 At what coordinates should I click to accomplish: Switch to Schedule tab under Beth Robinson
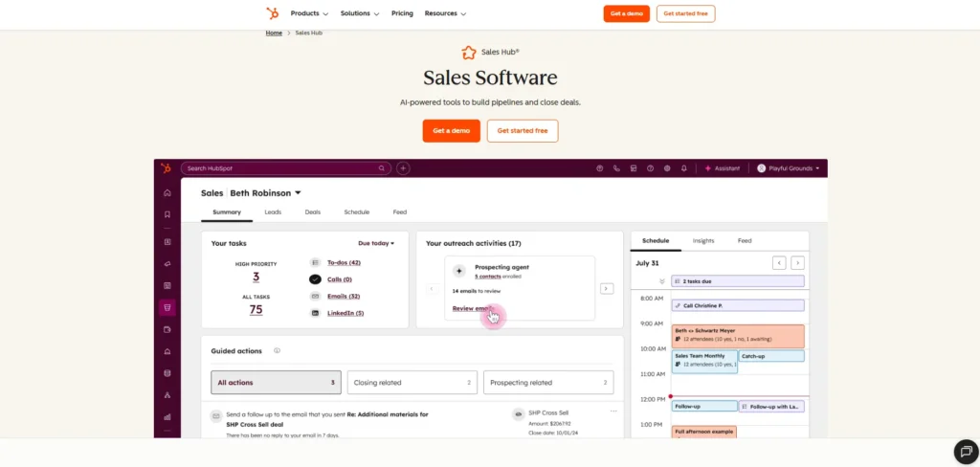(x=357, y=211)
